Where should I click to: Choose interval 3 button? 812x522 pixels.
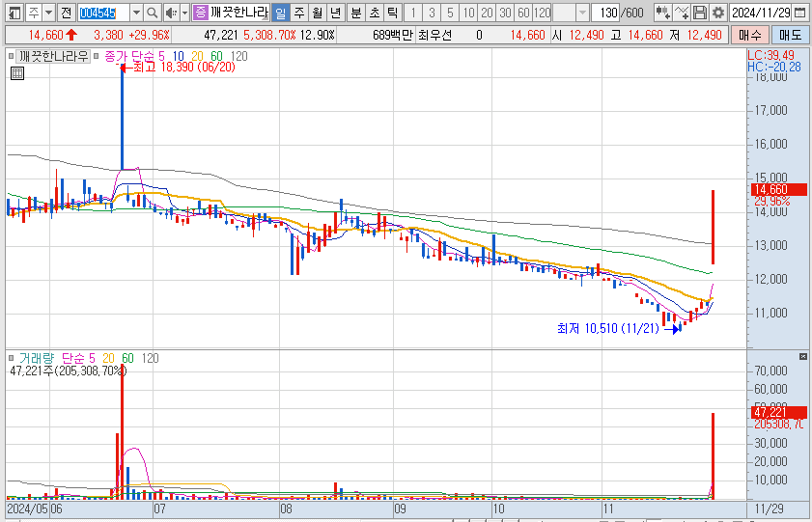432,13
